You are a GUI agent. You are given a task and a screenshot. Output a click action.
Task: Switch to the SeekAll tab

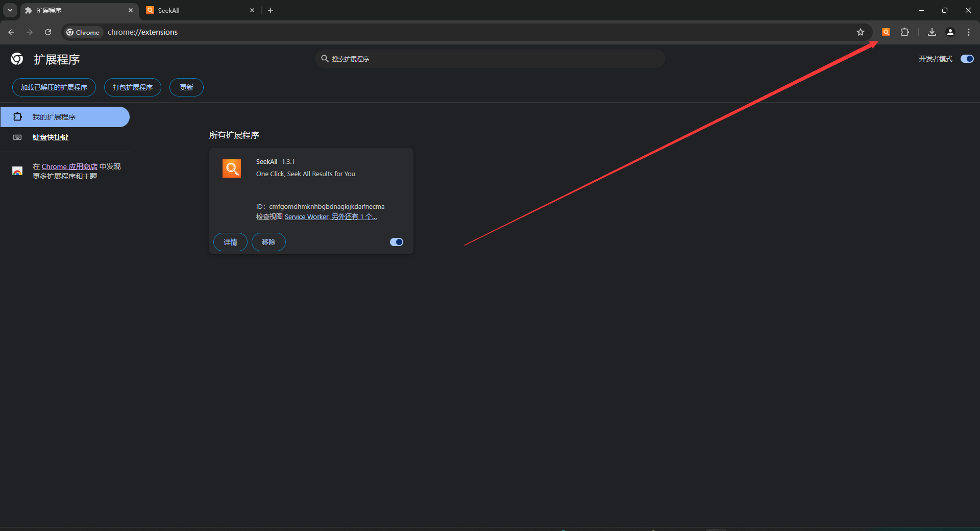pyautogui.click(x=199, y=10)
